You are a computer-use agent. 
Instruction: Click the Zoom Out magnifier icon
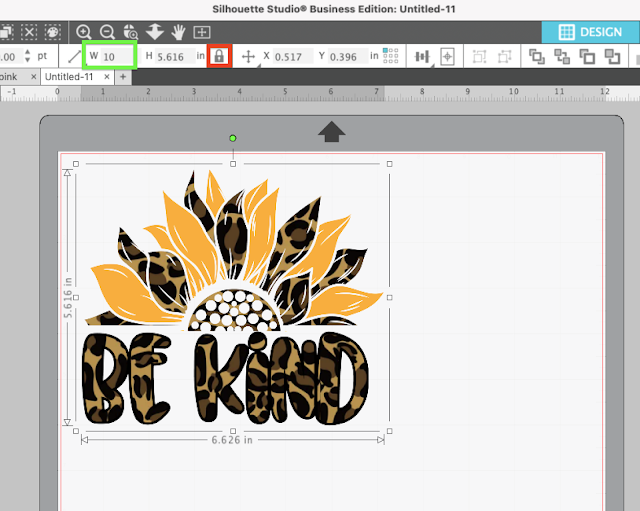pos(107,32)
